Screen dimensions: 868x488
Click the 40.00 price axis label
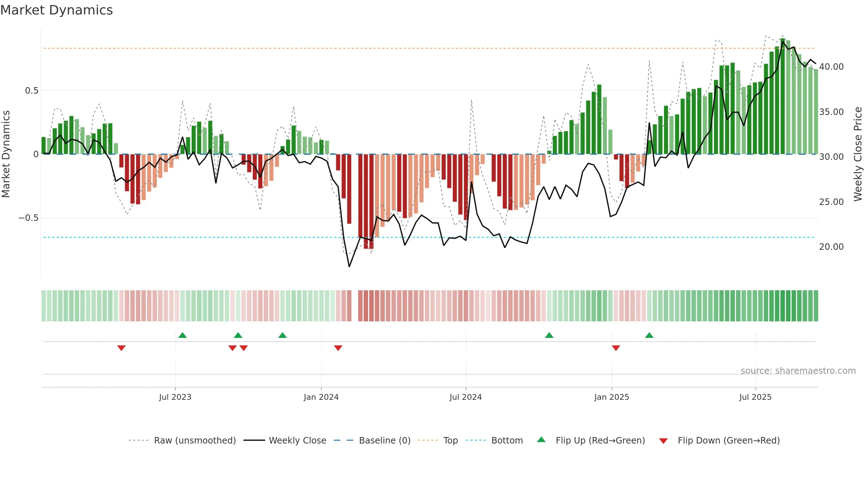click(x=831, y=67)
